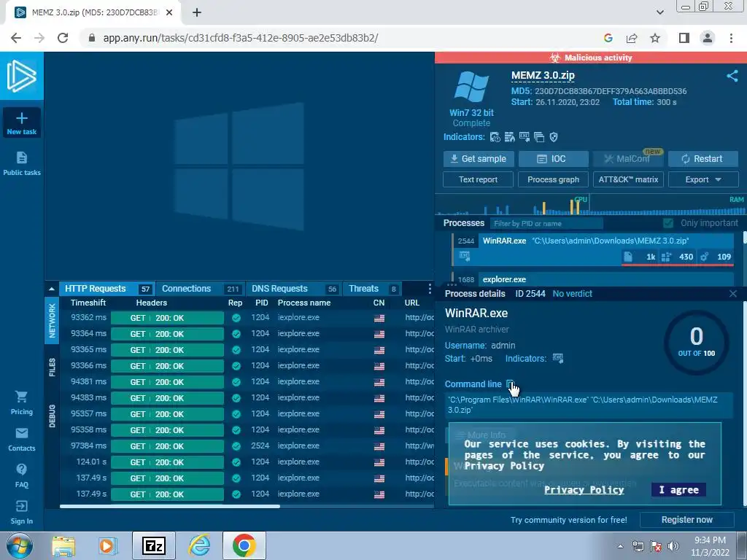Click the browser address bar URL
Image resolution: width=747 pixels, height=560 pixels.
(241, 38)
